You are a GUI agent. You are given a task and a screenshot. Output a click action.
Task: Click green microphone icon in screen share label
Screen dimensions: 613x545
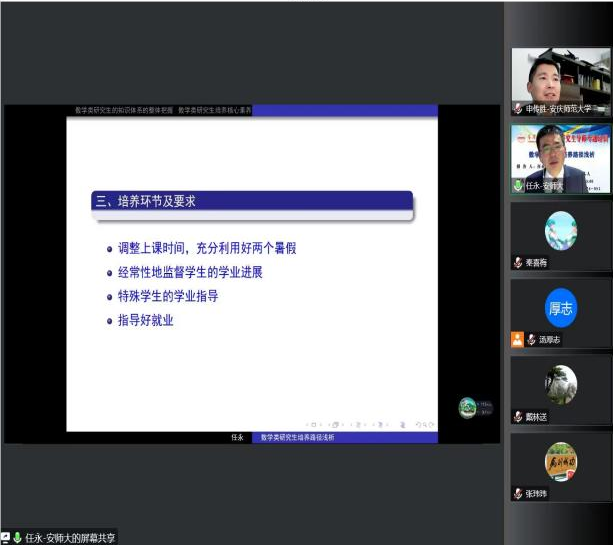point(17,537)
